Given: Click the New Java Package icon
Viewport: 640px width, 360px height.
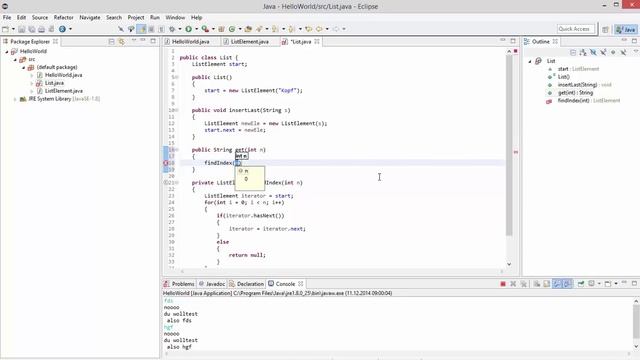Looking at the screenshot, I should [x=221, y=29].
